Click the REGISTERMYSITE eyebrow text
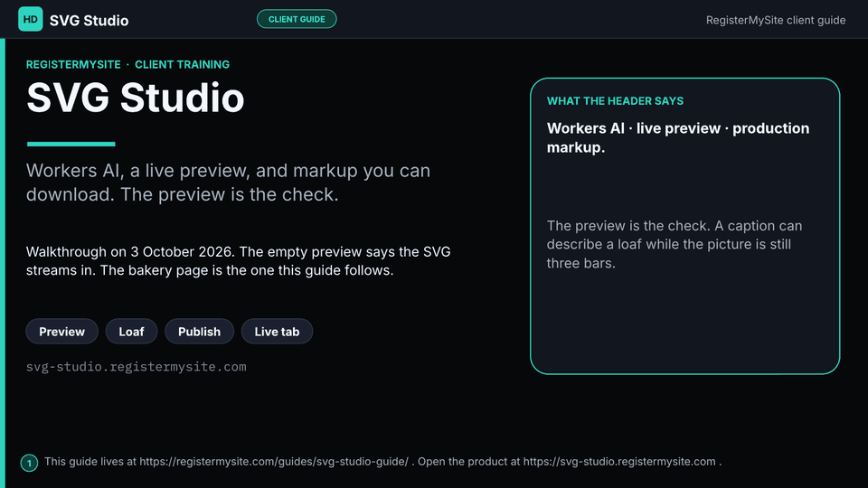Image resolution: width=868 pixels, height=488 pixels. coord(73,64)
